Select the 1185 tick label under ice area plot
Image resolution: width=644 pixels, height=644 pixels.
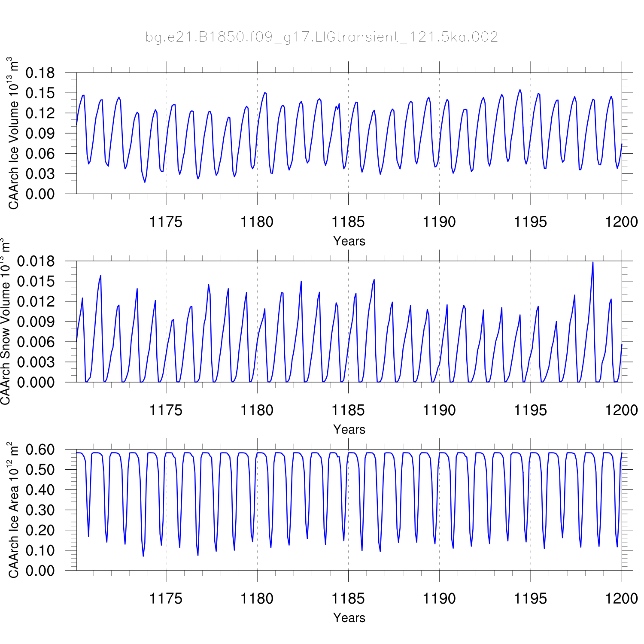(x=348, y=598)
